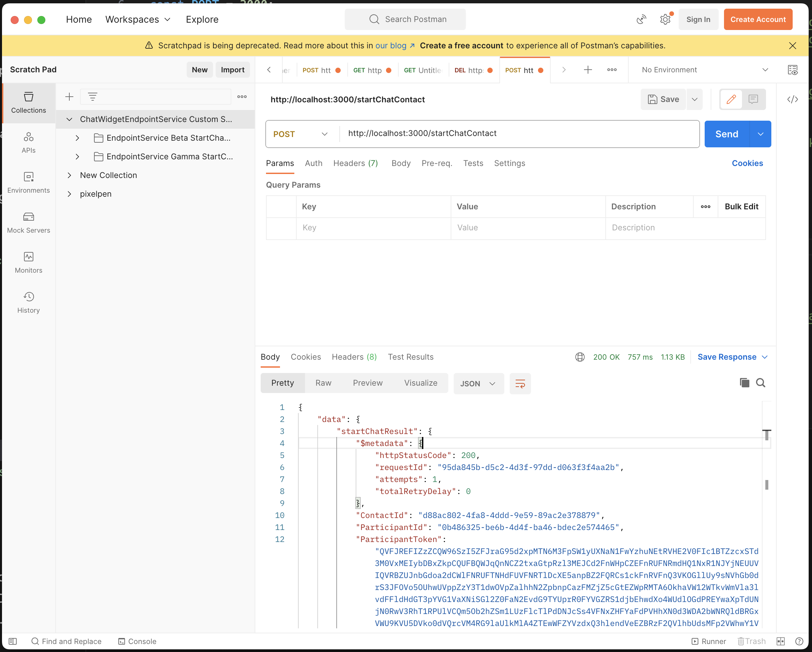
Task: Open the environment quick look icon
Action: (793, 70)
